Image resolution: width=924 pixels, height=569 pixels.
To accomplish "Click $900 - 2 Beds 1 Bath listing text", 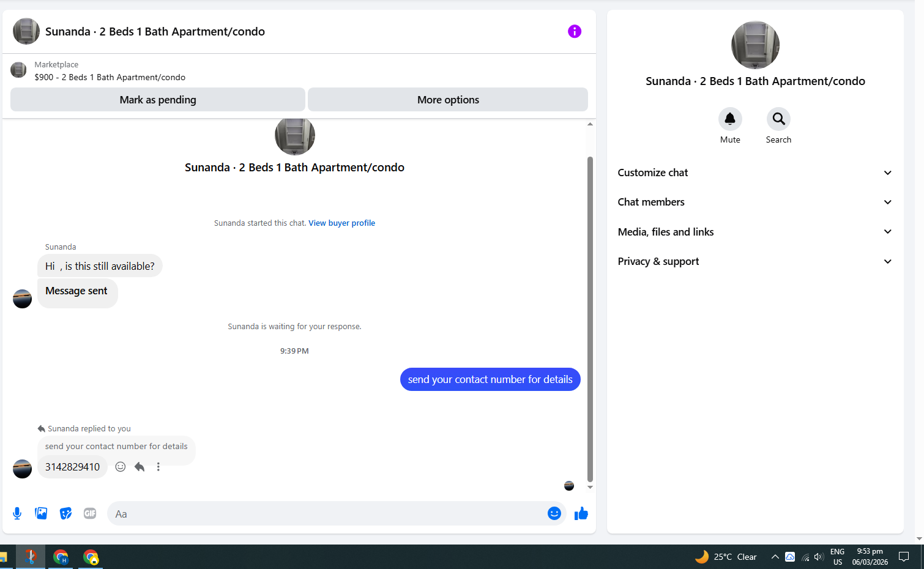I will [110, 77].
